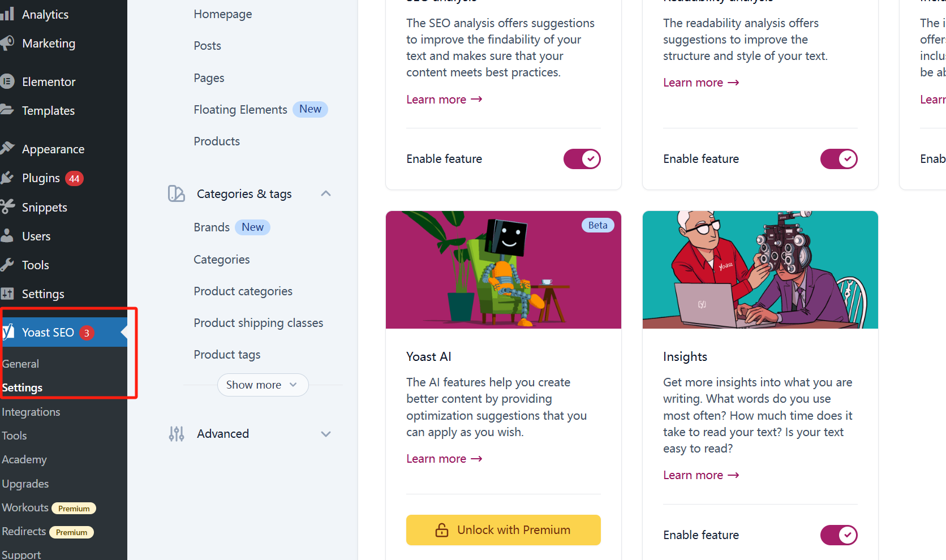
Task: Select the Marketing megaphone icon
Action: pyautogui.click(x=8, y=43)
